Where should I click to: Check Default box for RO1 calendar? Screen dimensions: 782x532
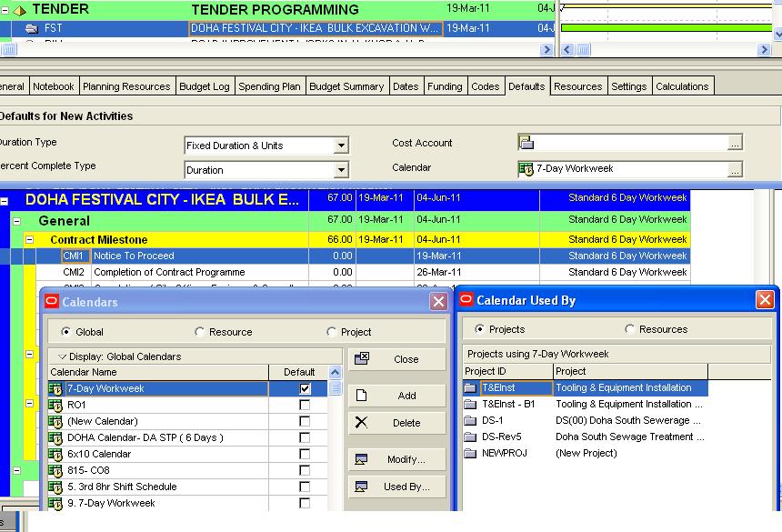(x=305, y=405)
